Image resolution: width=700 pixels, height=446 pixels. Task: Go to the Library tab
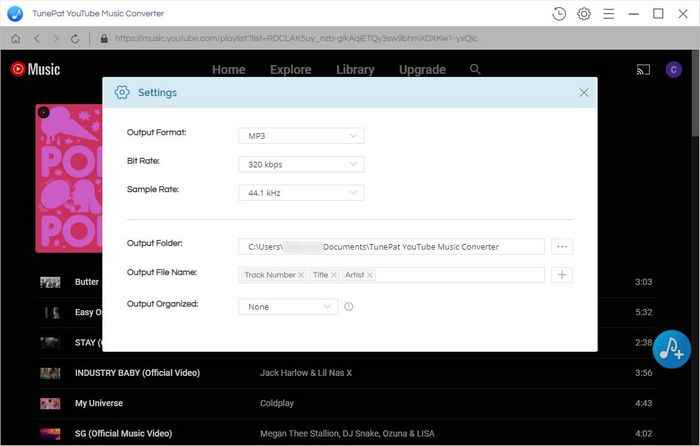pos(355,70)
